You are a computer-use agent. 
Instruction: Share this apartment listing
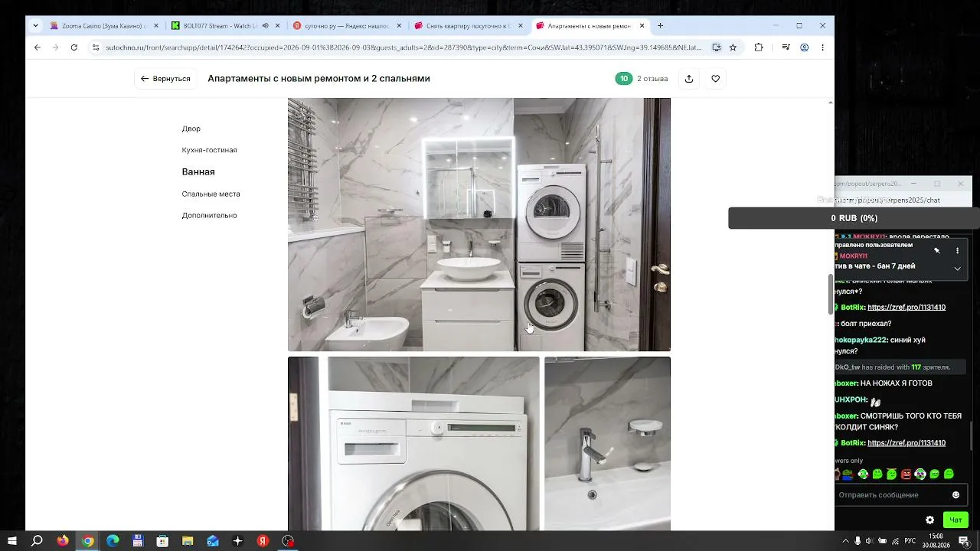(689, 79)
